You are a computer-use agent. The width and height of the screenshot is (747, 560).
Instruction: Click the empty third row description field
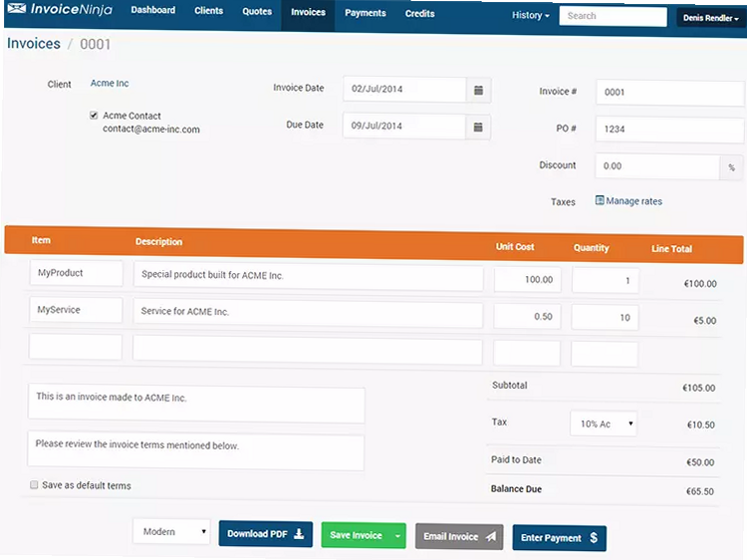308,350
